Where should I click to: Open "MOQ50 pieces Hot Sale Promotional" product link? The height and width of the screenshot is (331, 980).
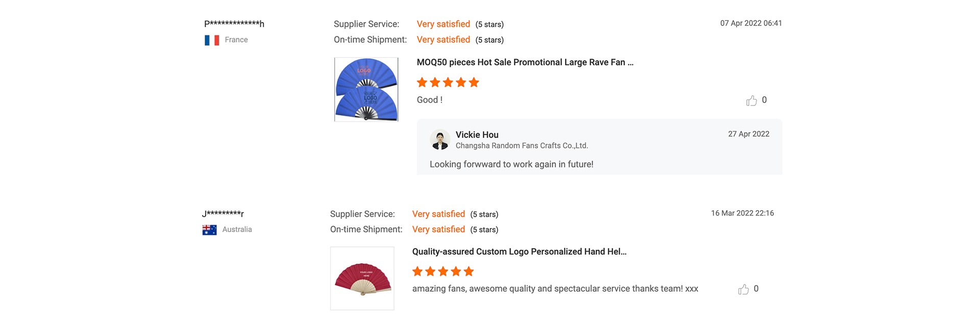[x=525, y=62]
